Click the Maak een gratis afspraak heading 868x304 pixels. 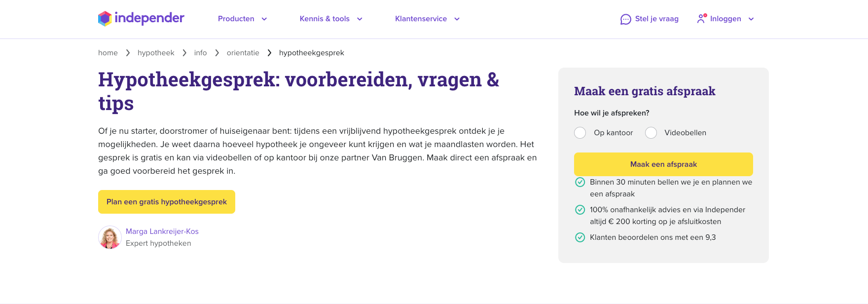pyautogui.click(x=645, y=91)
